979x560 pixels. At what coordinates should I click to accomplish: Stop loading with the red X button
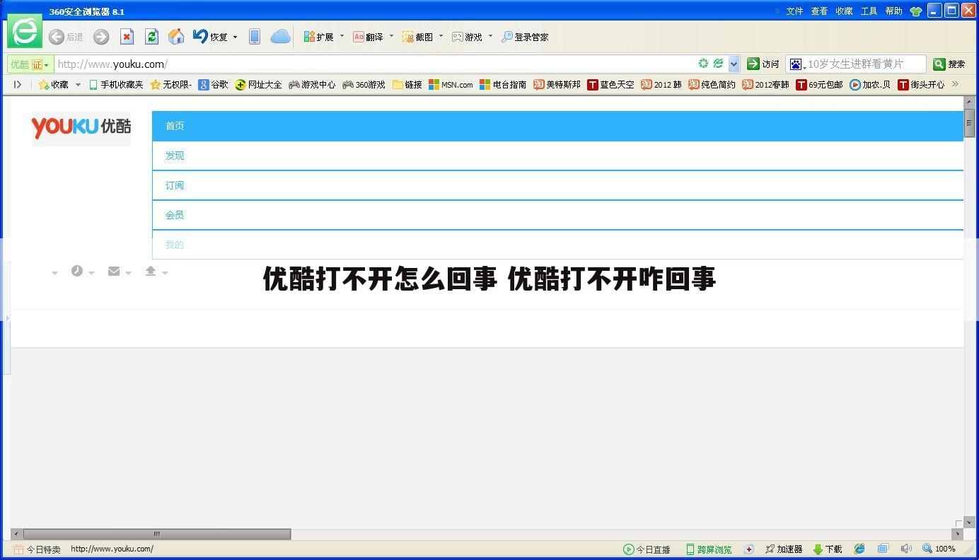127,37
